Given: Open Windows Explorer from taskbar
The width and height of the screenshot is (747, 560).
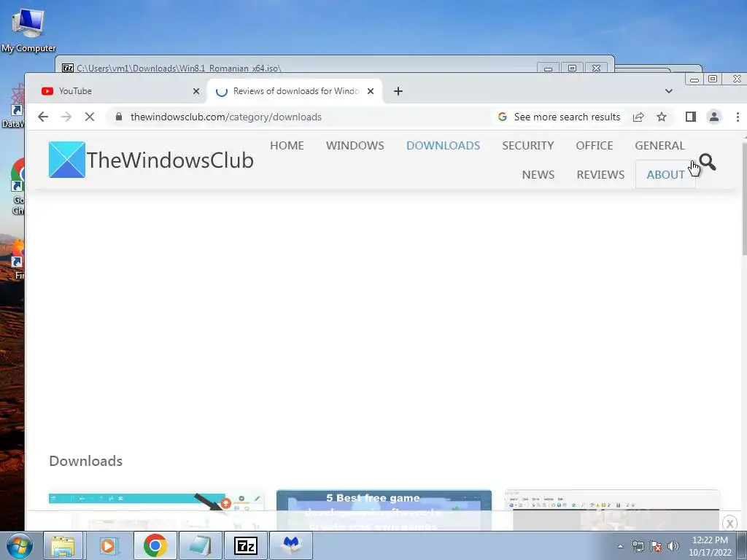Looking at the screenshot, I should click(x=63, y=545).
